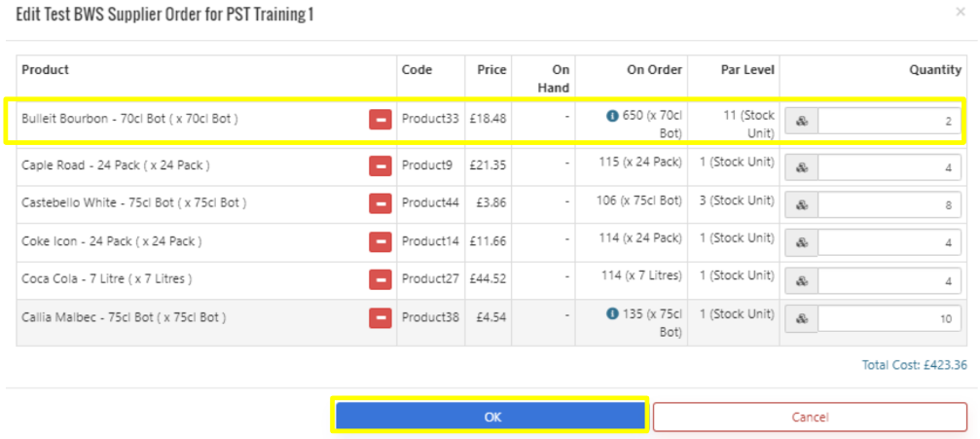Click Coca Cola quantity input box
This screenshot has height=439, width=980.
coord(889,281)
